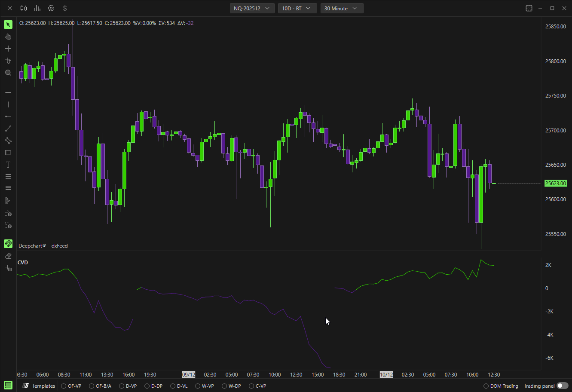Open the 30 Minute timeframe dropdown

click(x=342, y=8)
